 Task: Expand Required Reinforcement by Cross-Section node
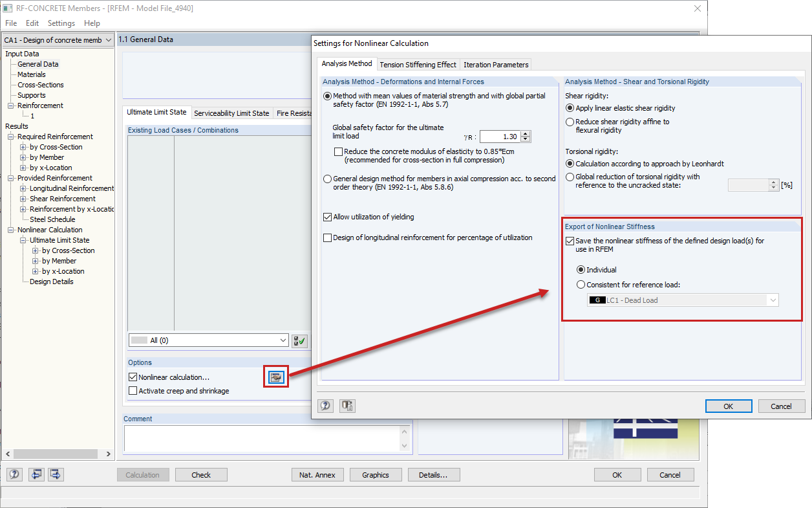tap(23, 147)
